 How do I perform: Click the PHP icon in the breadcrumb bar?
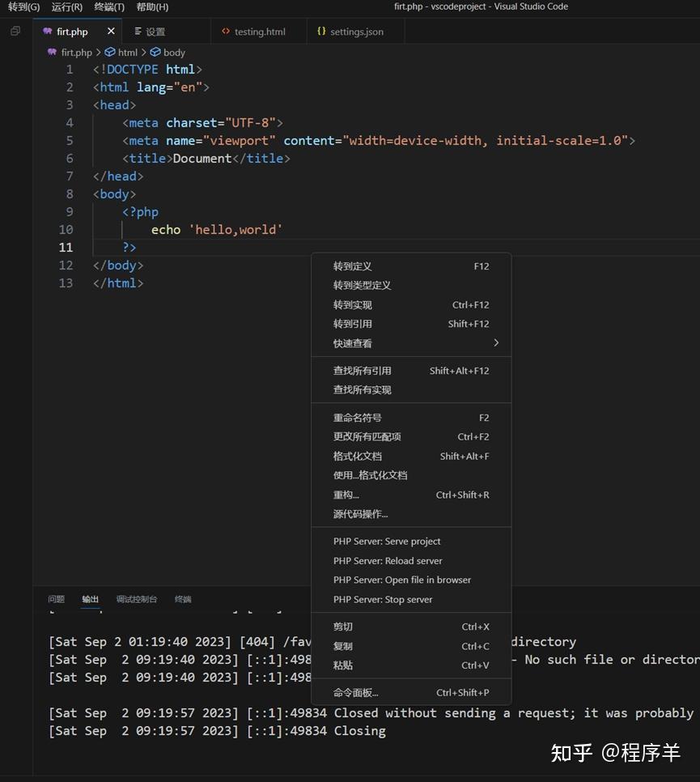tap(52, 52)
